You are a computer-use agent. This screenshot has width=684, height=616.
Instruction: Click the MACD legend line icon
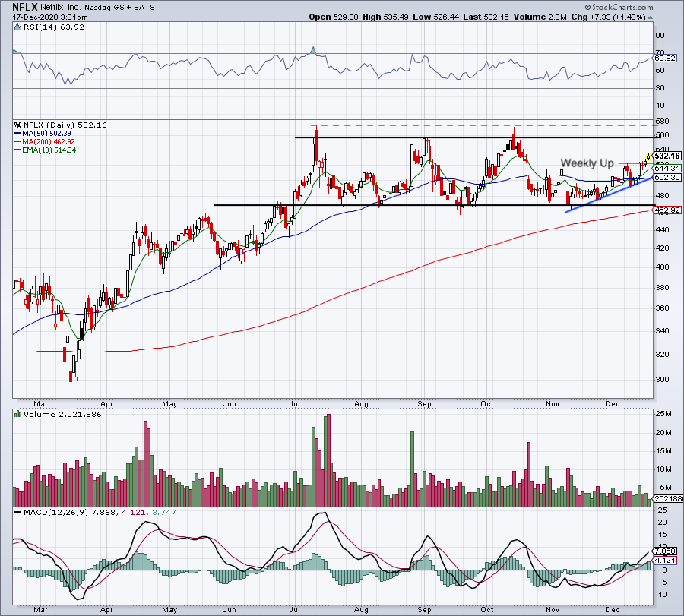(18, 512)
